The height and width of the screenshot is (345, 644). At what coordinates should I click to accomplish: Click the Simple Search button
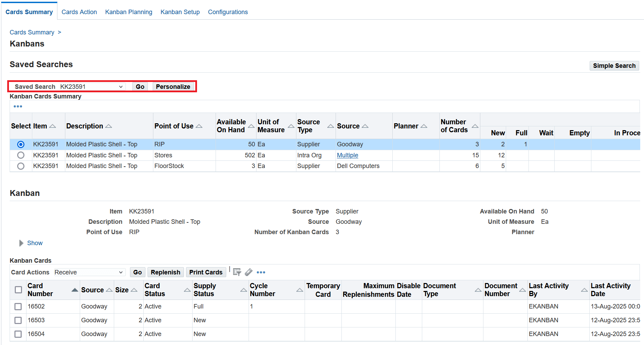tap(614, 66)
